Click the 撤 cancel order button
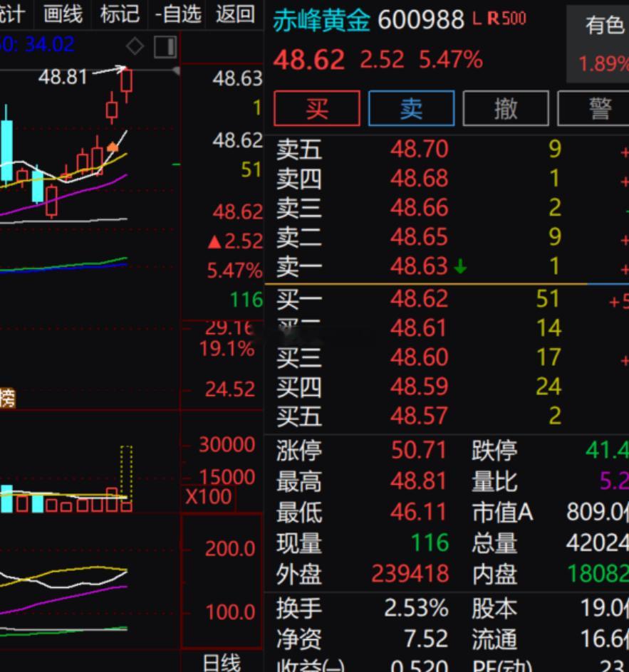 tap(506, 108)
